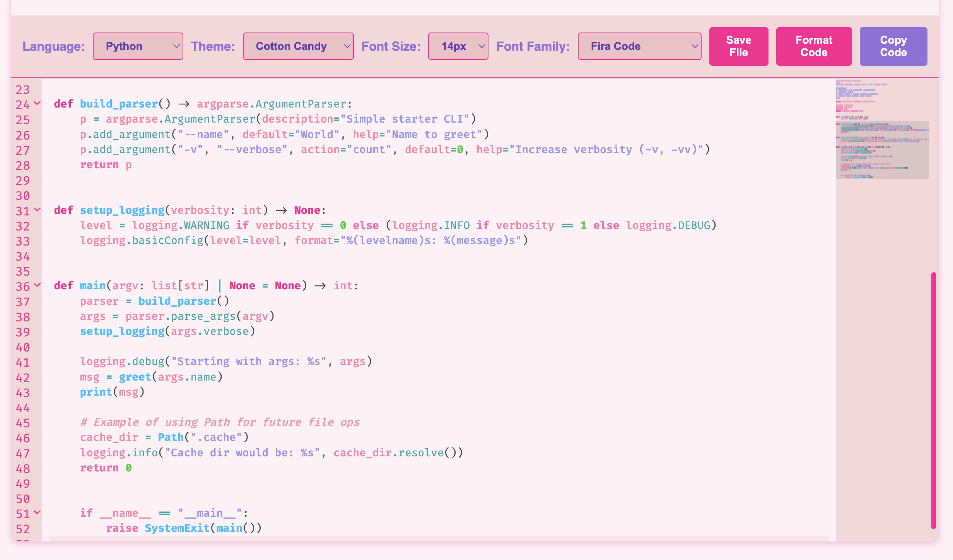953x560 pixels.
Task: Click the comment about using Path
Action: click(220, 422)
